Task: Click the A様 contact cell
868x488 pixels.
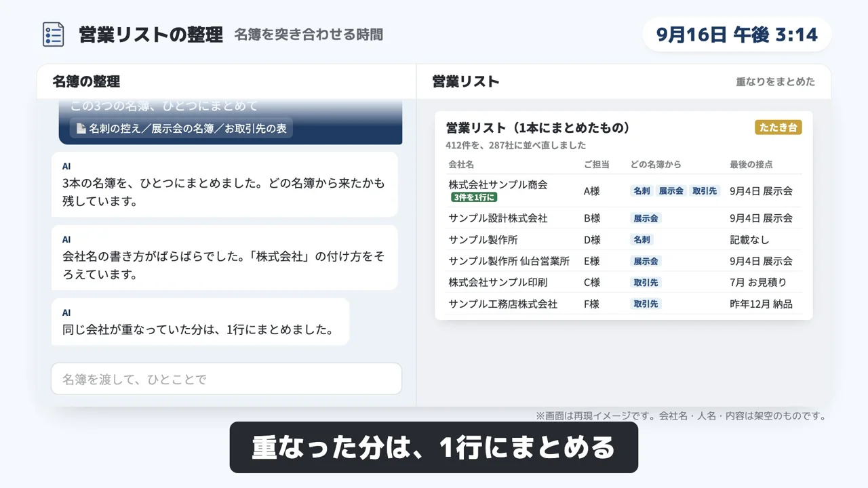Action: coord(592,191)
